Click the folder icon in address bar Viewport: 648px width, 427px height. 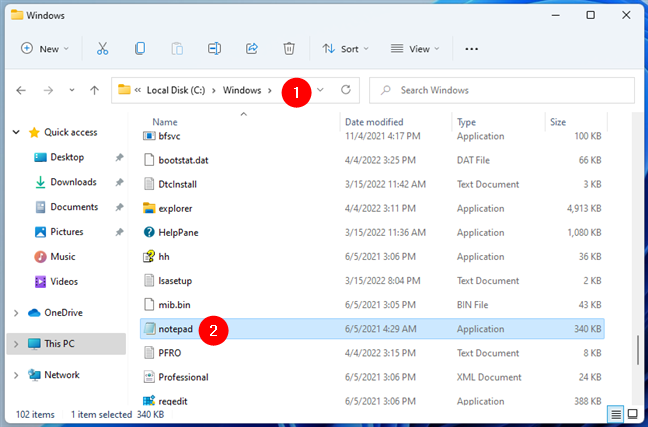(124, 89)
